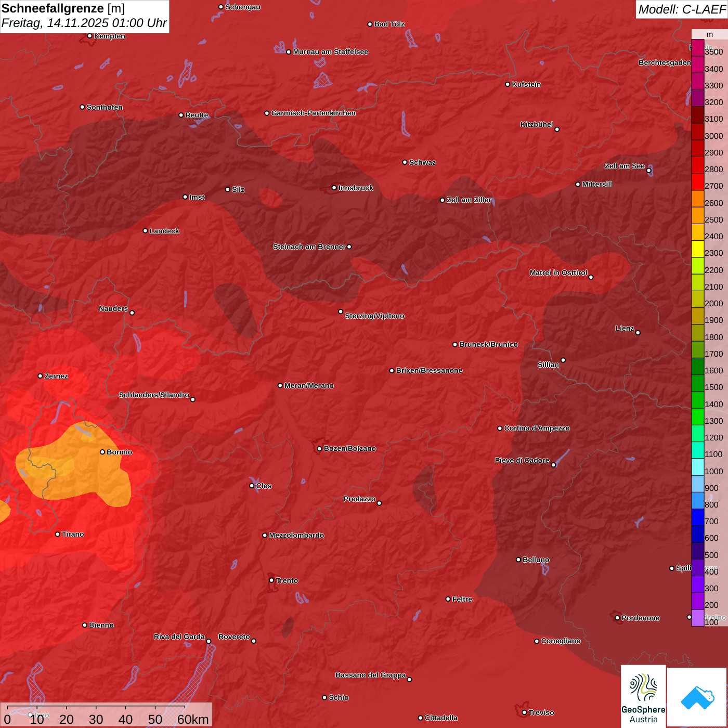The width and height of the screenshot is (728, 728).
Task: Click the Nauders city marker dot
Action: pyautogui.click(x=132, y=313)
